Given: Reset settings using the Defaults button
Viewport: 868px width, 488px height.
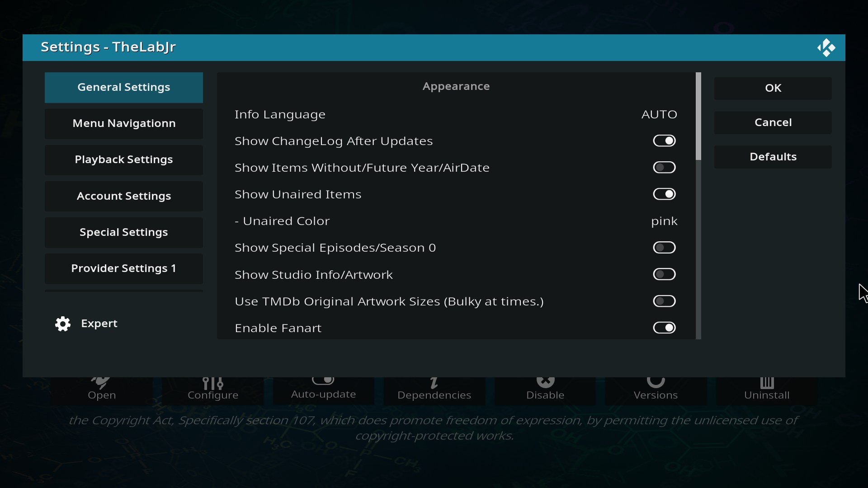Looking at the screenshot, I should coord(773,157).
